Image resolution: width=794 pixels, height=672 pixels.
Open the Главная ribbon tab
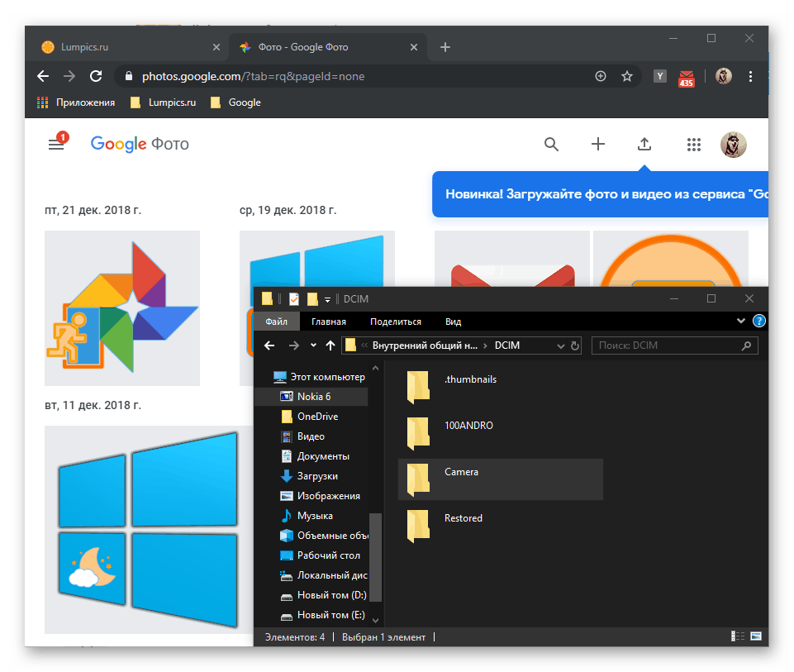click(x=329, y=322)
